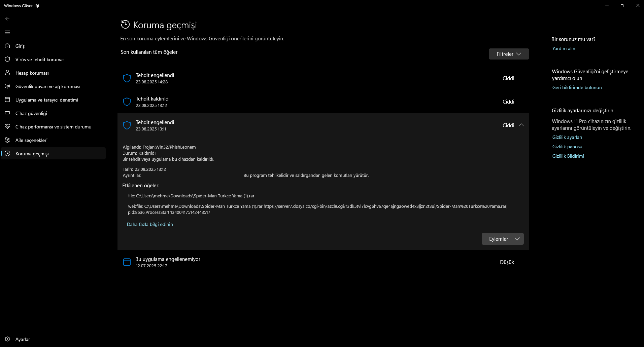The width and height of the screenshot is (644, 347).
Task: Expand the Bu uygulama engellenemiyor entry
Action: 323,262
